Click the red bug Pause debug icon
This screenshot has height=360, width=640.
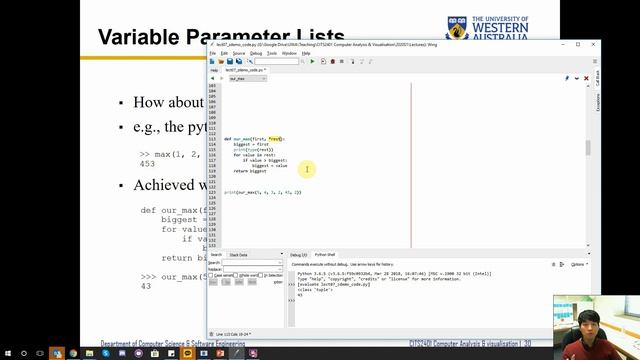(x=333, y=61)
